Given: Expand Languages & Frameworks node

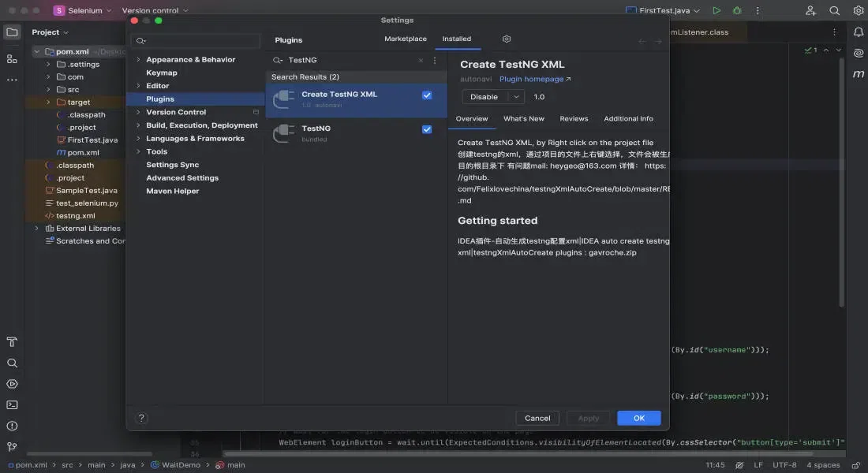Looking at the screenshot, I should tap(138, 138).
